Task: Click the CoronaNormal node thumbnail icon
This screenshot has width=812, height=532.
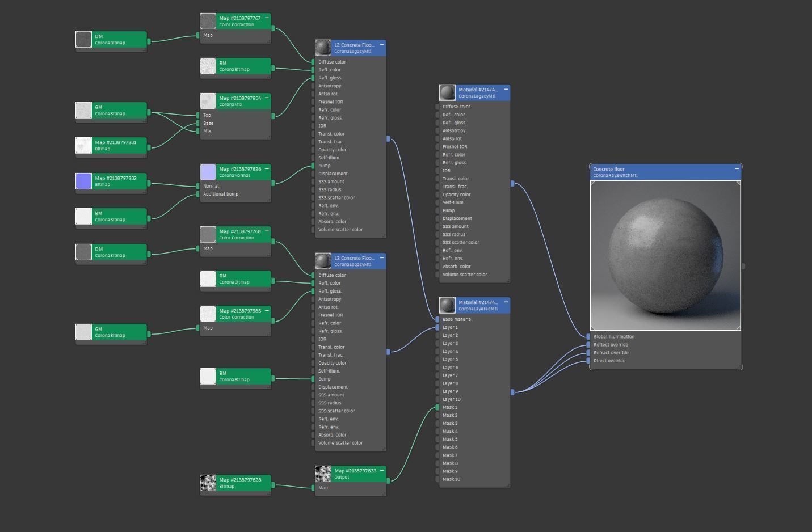Action: pos(208,172)
